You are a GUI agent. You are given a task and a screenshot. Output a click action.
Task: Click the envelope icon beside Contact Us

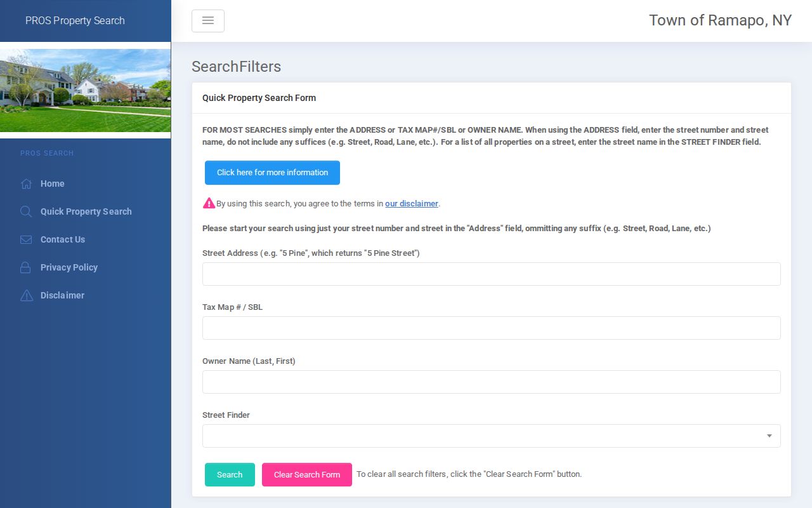(26, 240)
